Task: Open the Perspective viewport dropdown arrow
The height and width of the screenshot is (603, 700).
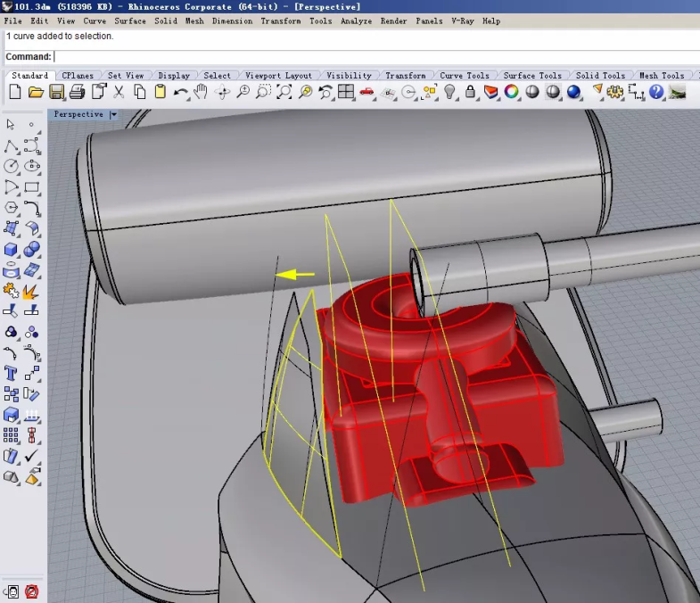Action: [x=113, y=114]
